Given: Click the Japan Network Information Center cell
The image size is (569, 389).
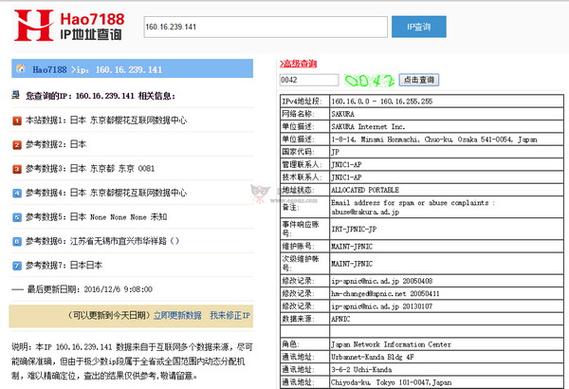Looking at the screenshot, I should click(x=446, y=344).
